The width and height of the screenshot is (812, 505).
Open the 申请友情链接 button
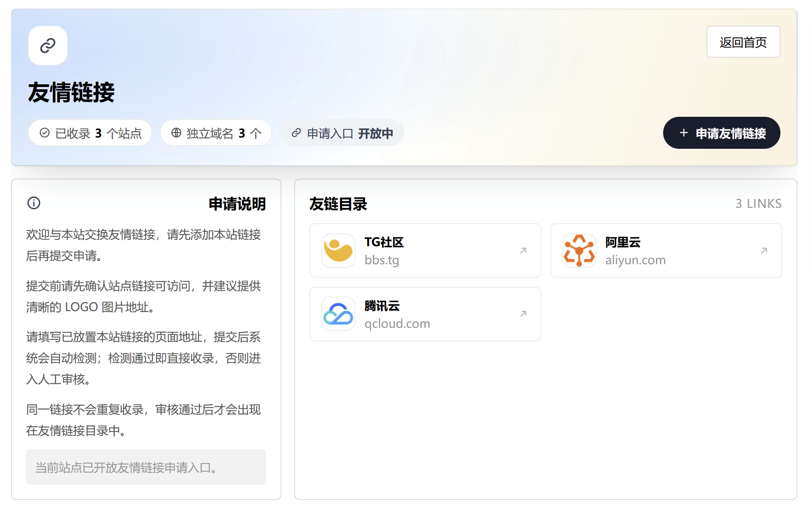[x=721, y=133]
